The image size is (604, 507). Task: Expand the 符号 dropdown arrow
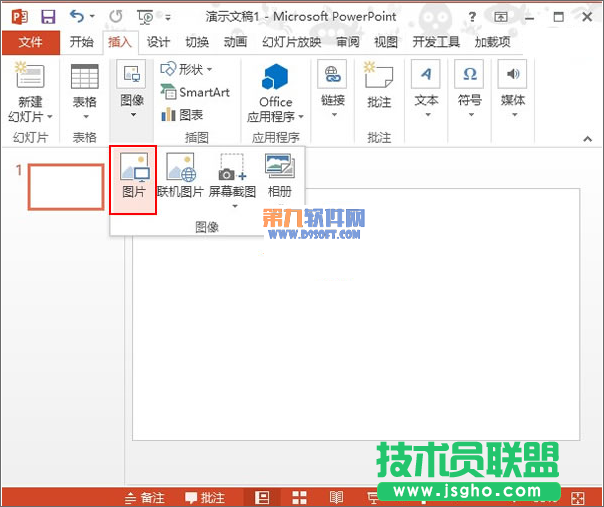coord(471,115)
